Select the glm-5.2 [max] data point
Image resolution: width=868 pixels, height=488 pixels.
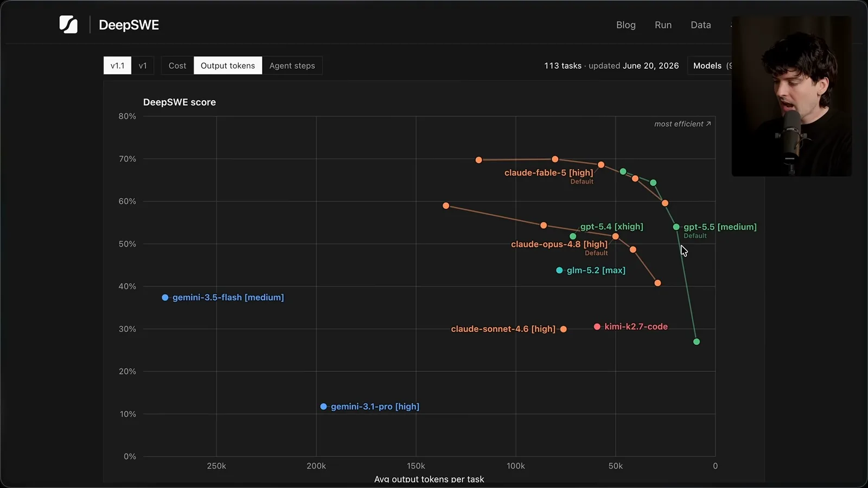559,270
